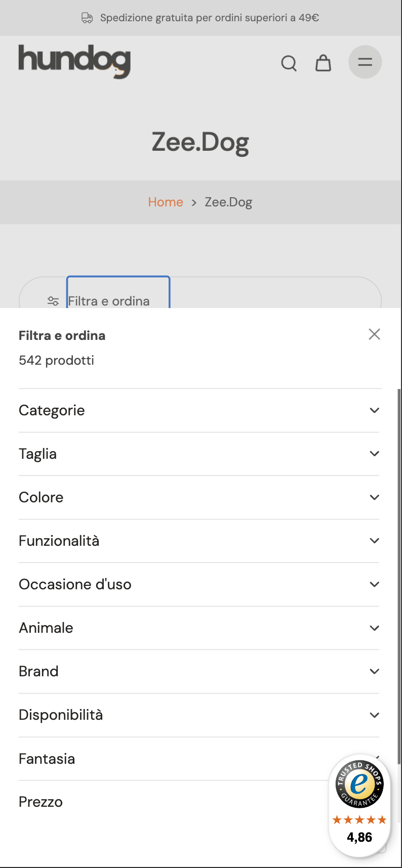402x868 pixels.
Task: Go to Home breadcrumb link
Action: pyautogui.click(x=166, y=202)
